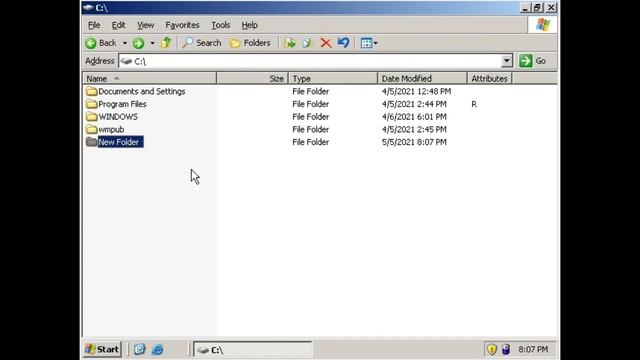Click the Documents and Settings name
The image size is (640, 360).
pos(142,91)
